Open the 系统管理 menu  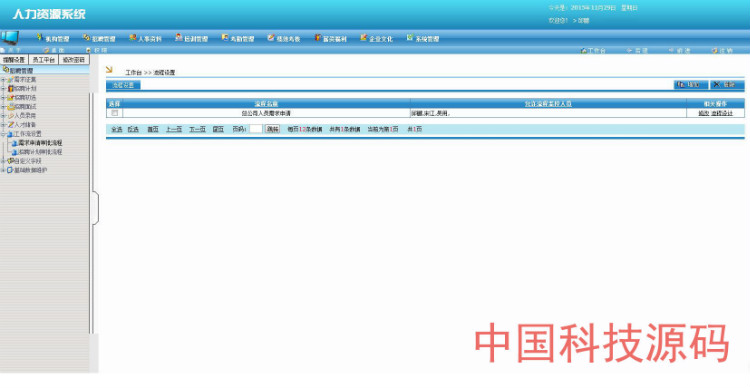423,38
